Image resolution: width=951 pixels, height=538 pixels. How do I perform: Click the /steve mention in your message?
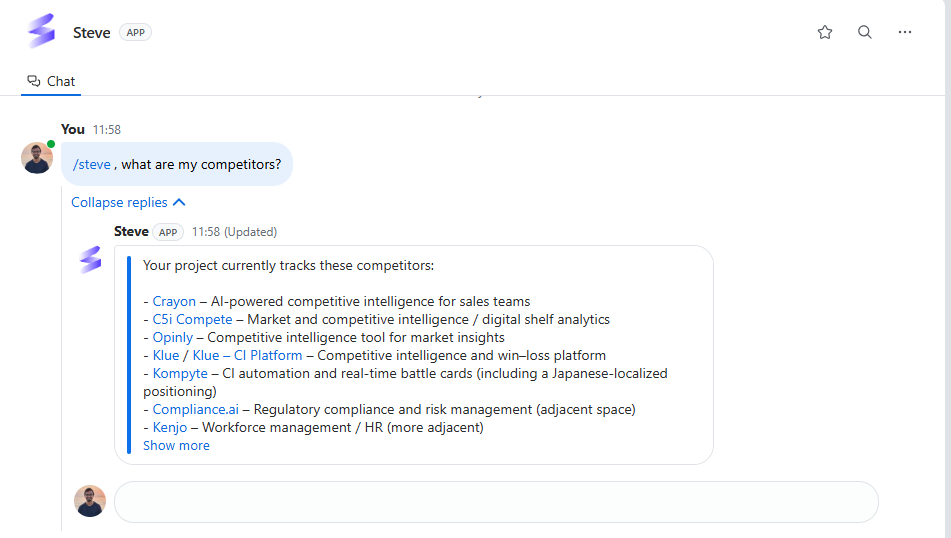pyautogui.click(x=92, y=164)
